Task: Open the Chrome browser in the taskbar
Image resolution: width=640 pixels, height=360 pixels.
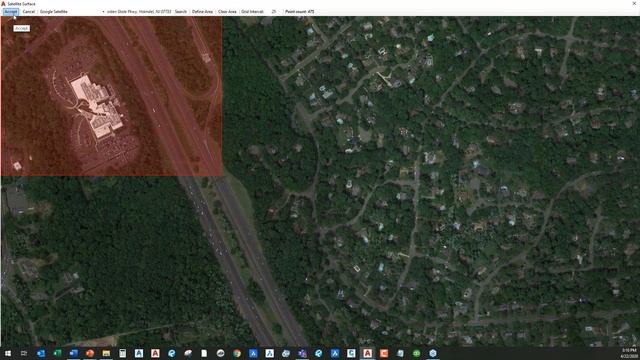Action: coord(237,353)
